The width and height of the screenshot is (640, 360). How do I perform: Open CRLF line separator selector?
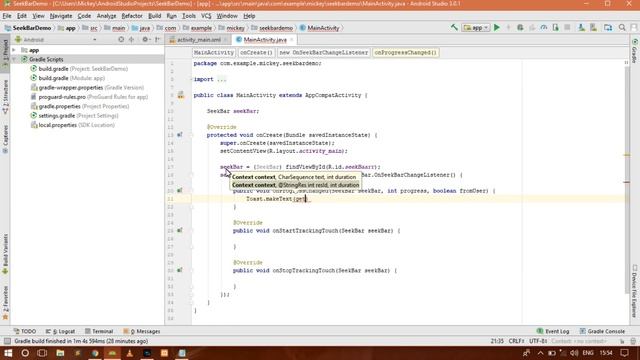tap(516, 341)
